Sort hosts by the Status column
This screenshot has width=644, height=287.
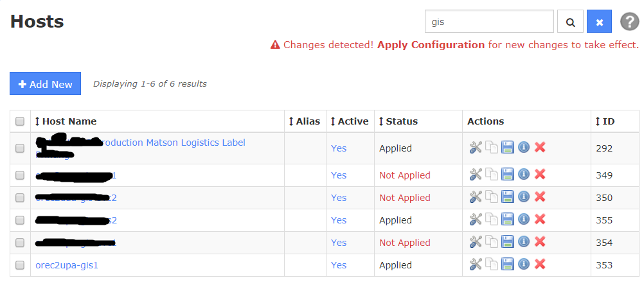[401, 121]
